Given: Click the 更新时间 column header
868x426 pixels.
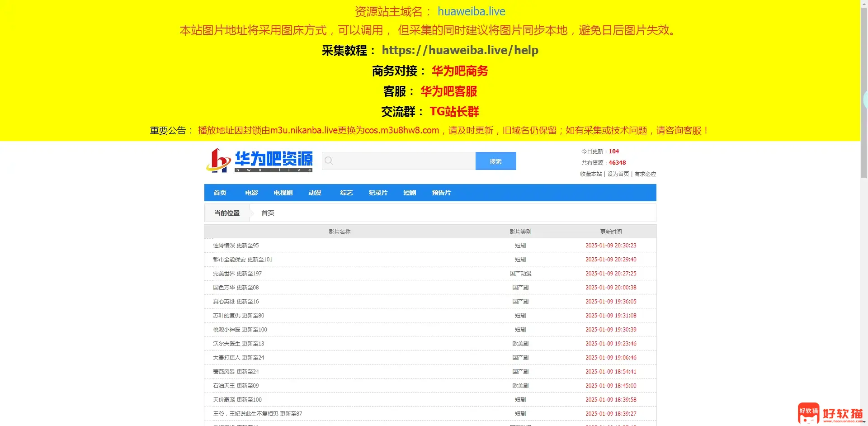Looking at the screenshot, I should (x=611, y=232).
